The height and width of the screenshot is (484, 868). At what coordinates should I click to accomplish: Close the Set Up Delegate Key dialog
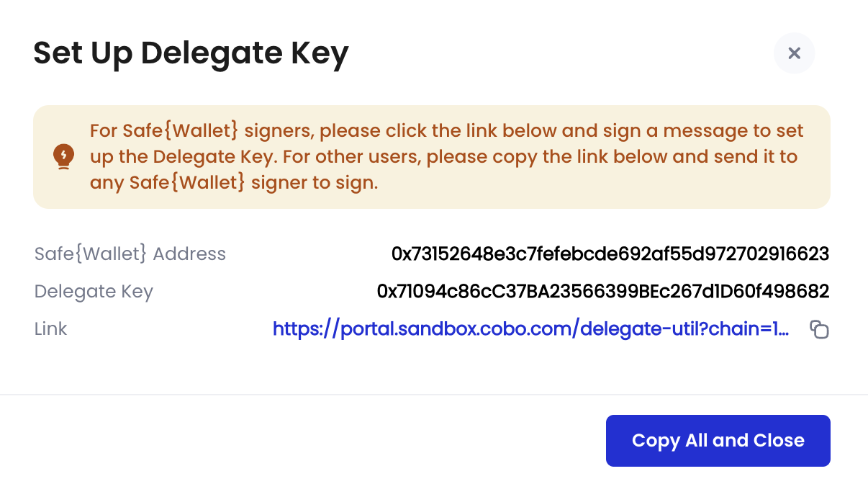794,53
